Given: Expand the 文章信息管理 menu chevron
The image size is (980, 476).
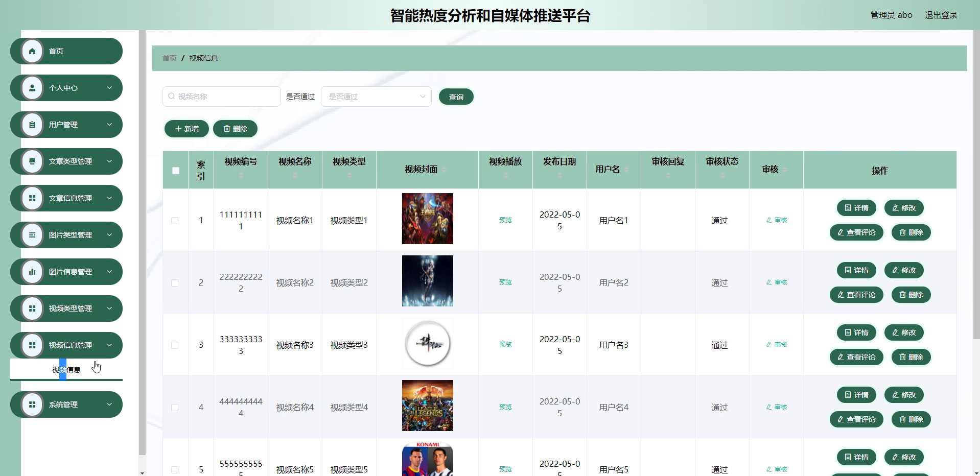Looking at the screenshot, I should [x=109, y=198].
